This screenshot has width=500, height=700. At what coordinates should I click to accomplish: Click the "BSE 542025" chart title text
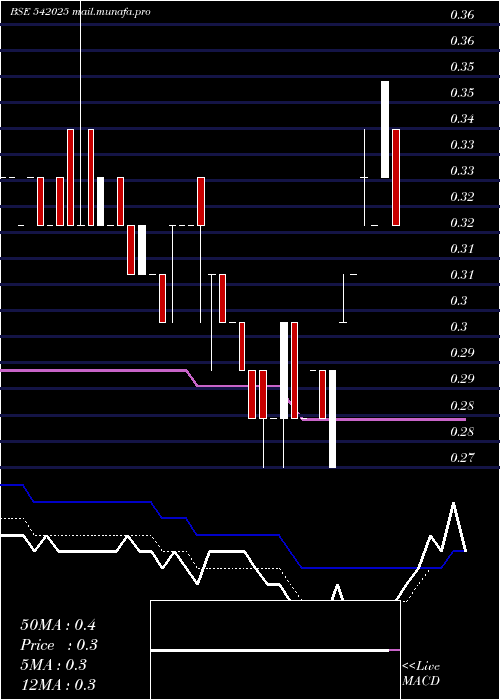pos(40,12)
